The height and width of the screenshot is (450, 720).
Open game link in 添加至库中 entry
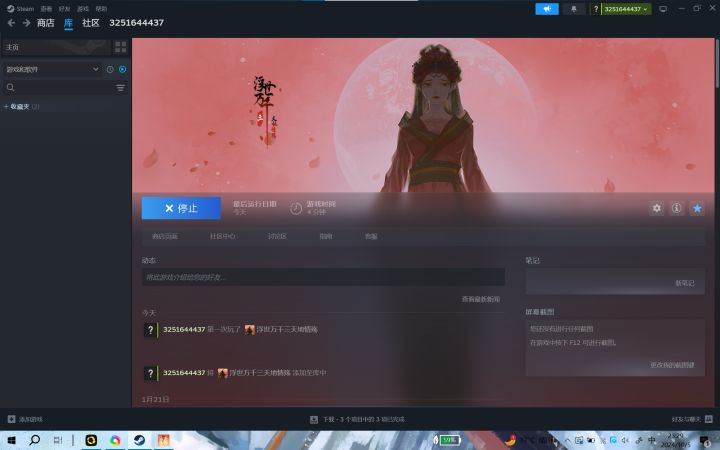[260, 373]
